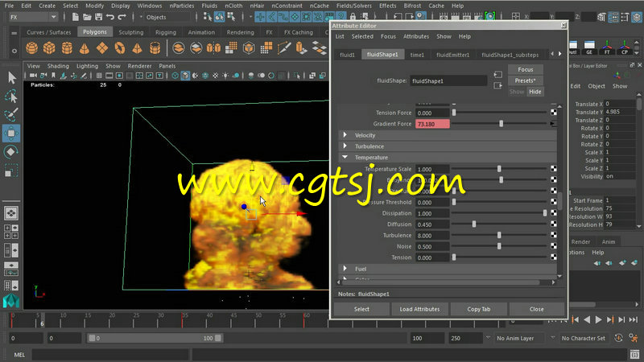Click the four-pane layout icon
The image size is (644, 362).
(11, 232)
